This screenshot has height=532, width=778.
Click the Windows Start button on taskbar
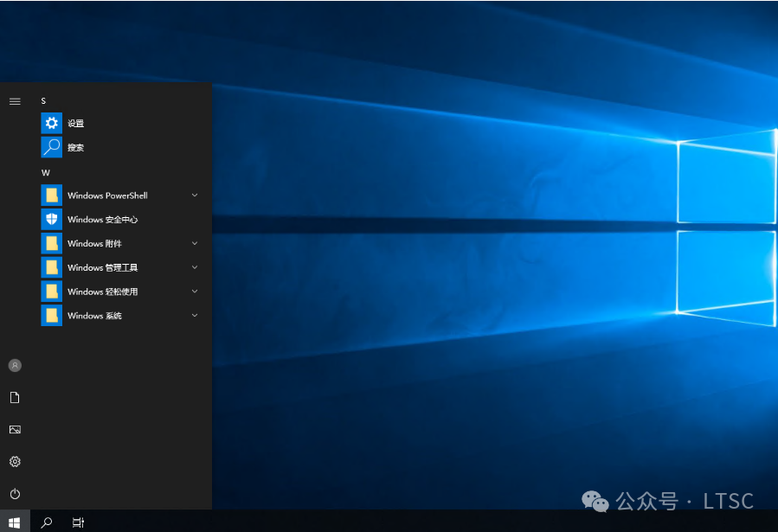click(x=15, y=522)
